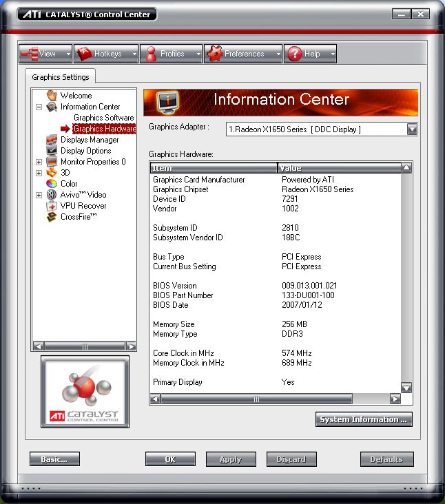Click the Apply button
This screenshot has height=504, width=445.
(x=231, y=459)
